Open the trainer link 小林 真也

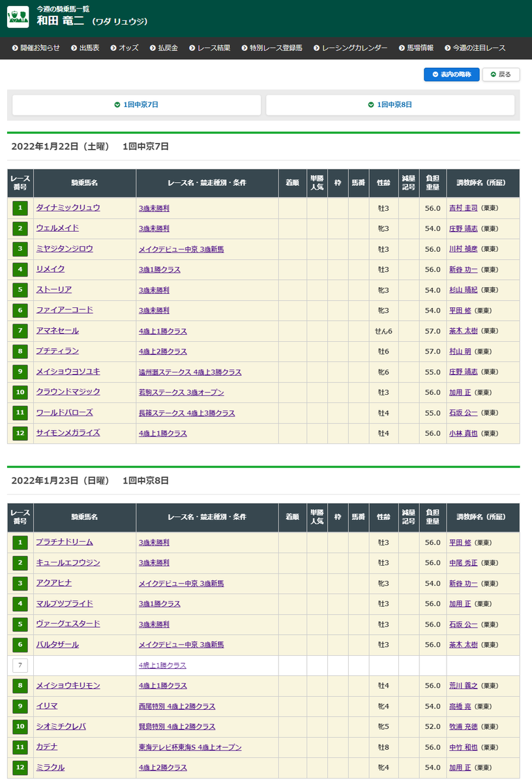464,433
